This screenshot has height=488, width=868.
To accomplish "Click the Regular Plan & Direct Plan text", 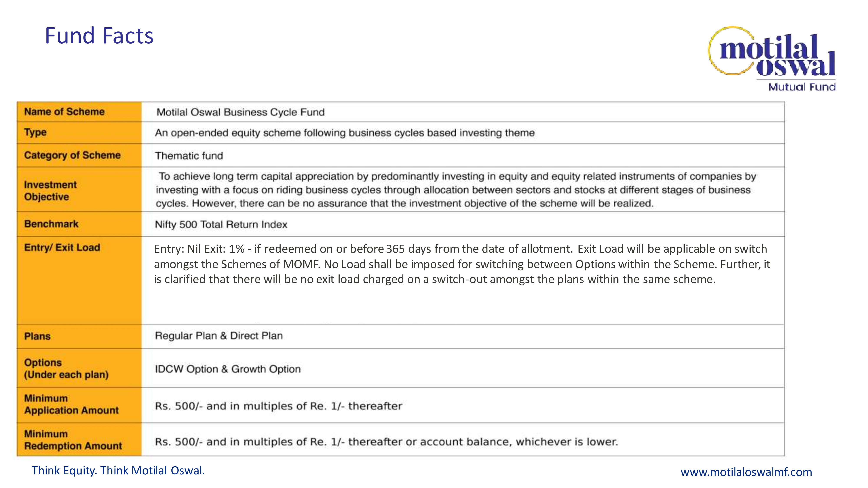I will pyautogui.click(x=219, y=336).
